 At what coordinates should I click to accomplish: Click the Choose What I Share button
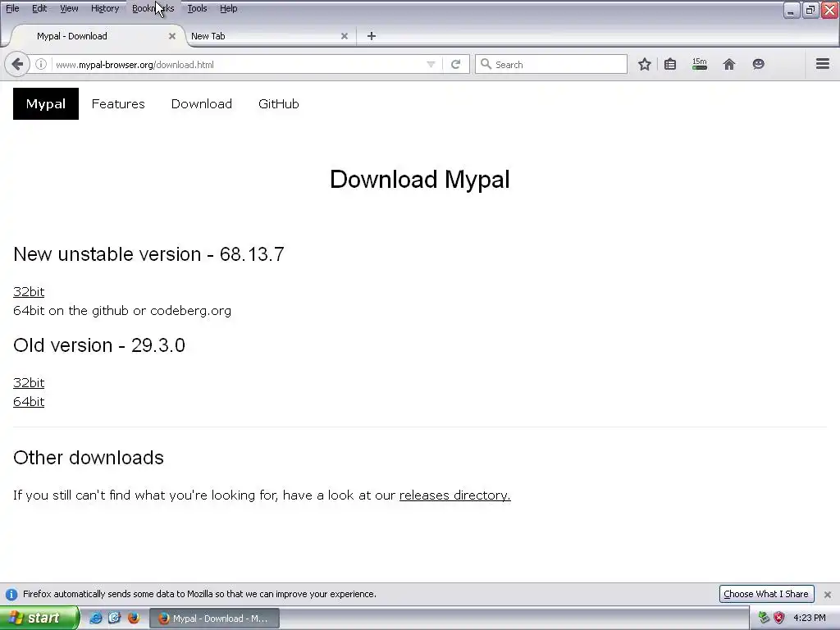766,594
